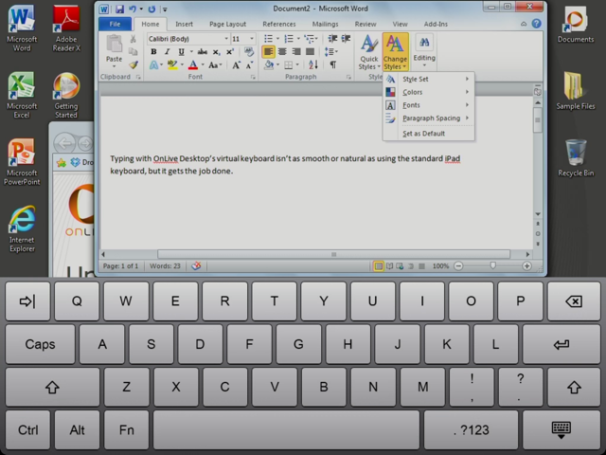Open Word Help question mark icon

coord(536,24)
